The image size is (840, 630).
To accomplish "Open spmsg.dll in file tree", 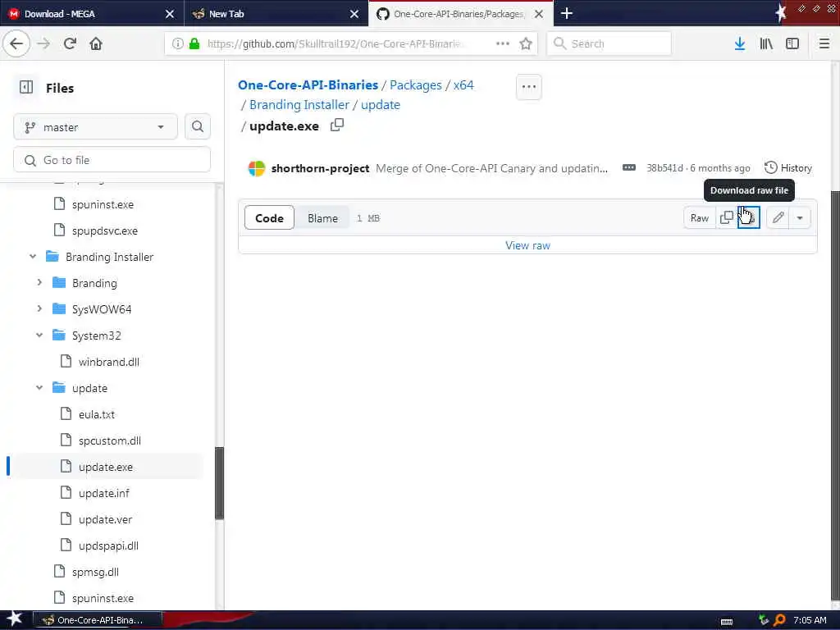I will coord(95,572).
